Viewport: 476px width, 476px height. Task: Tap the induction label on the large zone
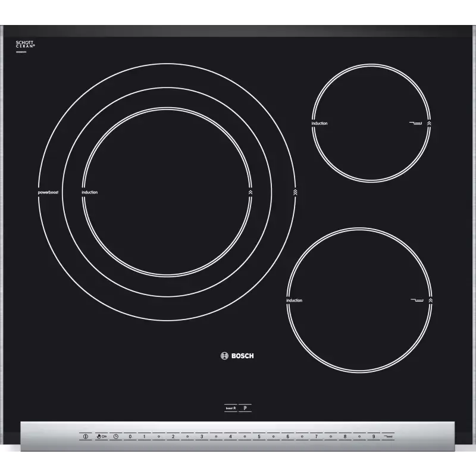(x=90, y=193)
